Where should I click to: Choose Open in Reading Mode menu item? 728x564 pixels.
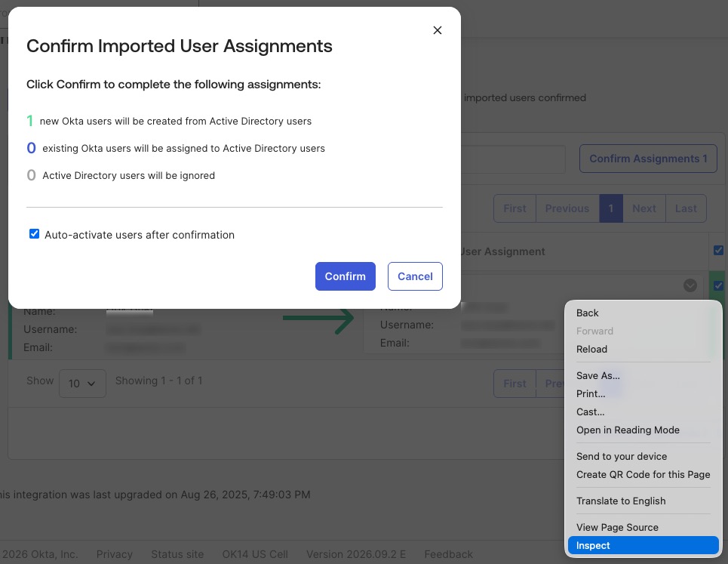[x=643, y=430]
